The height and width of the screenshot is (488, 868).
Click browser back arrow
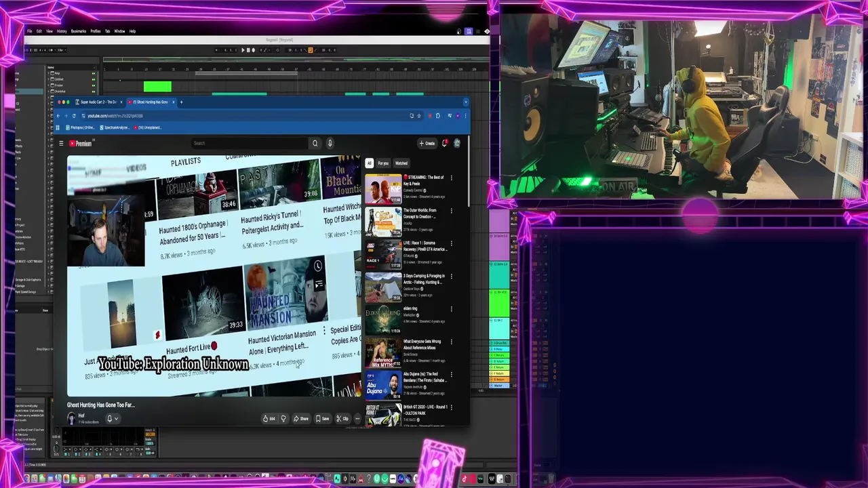click(58, 116)
